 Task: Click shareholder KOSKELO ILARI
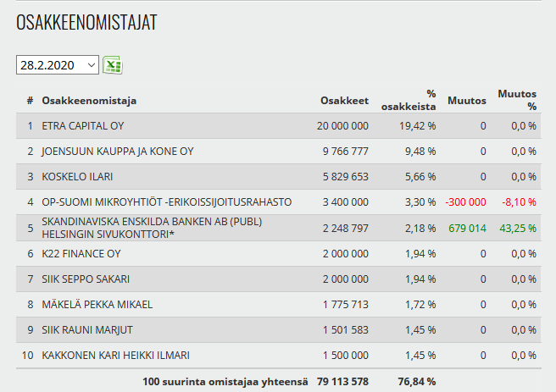pyautogui.click(x=77, y=177)
